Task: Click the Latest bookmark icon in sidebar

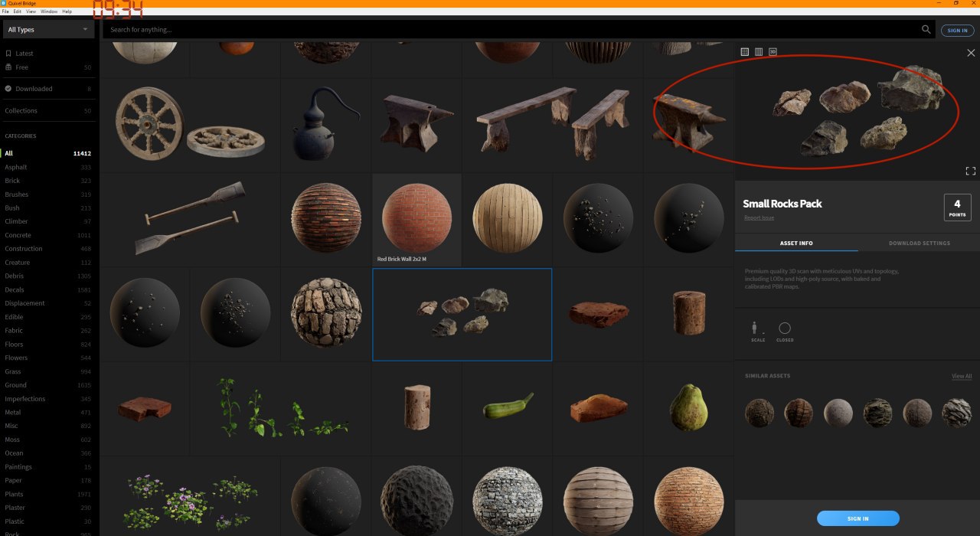Action: [x=8, y=54]
